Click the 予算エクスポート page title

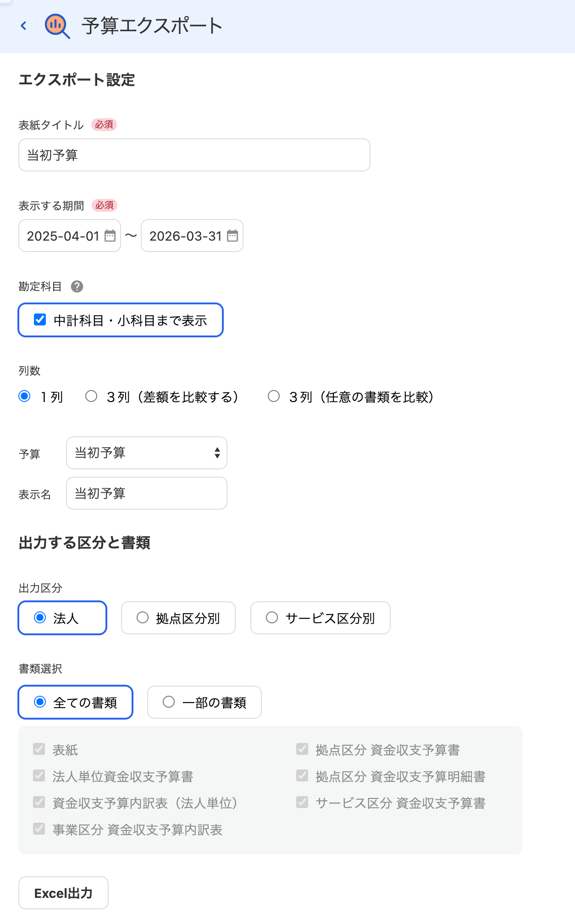coord(152,26)
